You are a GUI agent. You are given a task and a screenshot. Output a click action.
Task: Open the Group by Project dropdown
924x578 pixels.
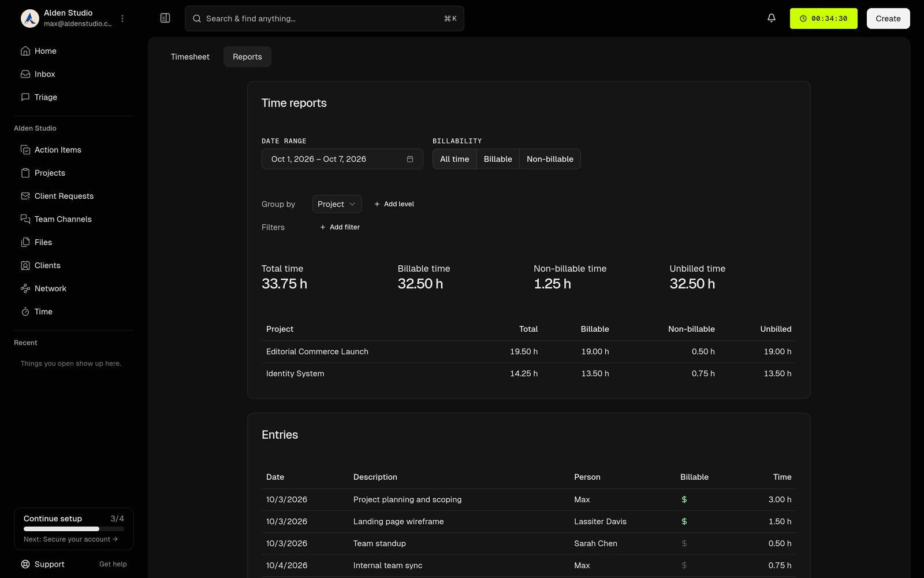[x=337, y=204]
